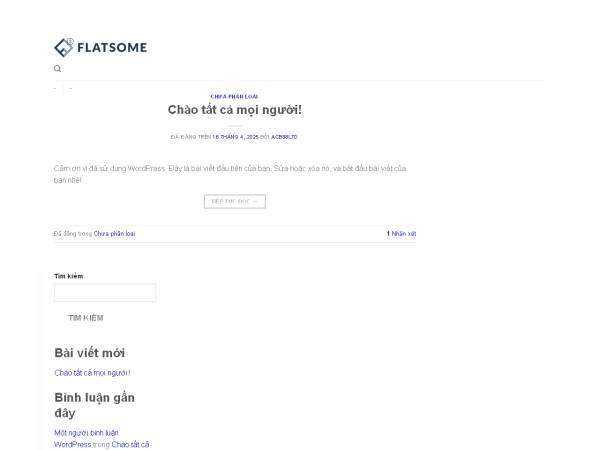Open the Chào tất cả link in recent comments
This screenshot has height=450, width=600.
tap(130, 444)
